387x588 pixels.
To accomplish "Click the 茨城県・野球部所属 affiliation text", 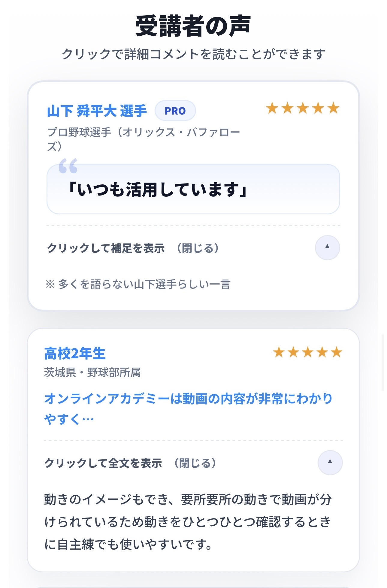I will (x=92, y=373).
